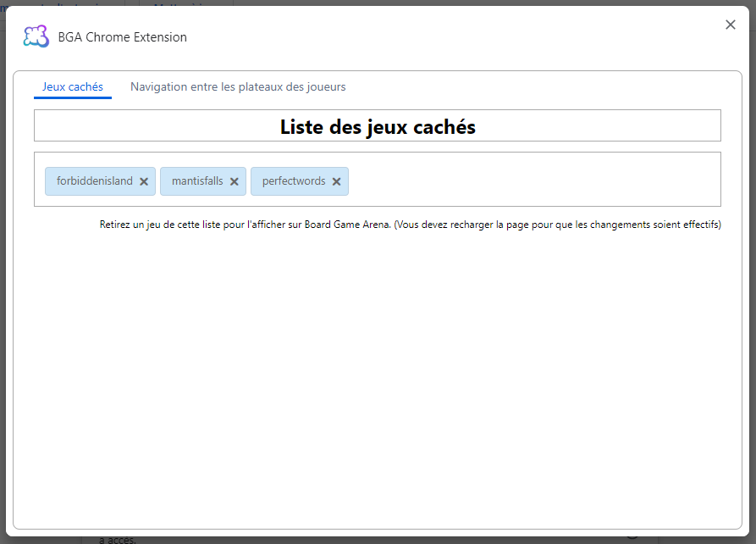Remove mantisfalls using its X icon

(x=234, y=181)
